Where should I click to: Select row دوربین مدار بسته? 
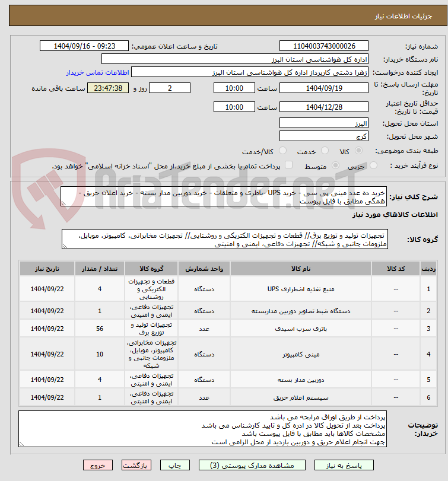[x=228, y=380]
